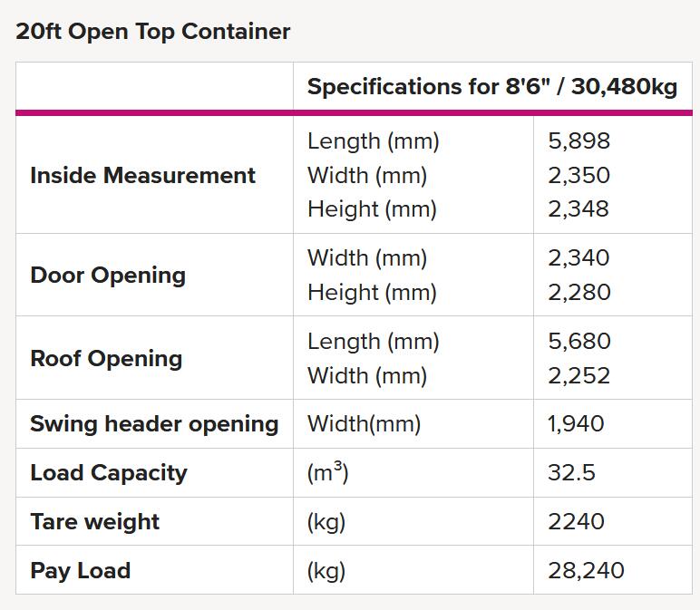Viewport: 700px width, 610px height.
Task: Select roof opening length value 5,680
Action: coord(579,342)
